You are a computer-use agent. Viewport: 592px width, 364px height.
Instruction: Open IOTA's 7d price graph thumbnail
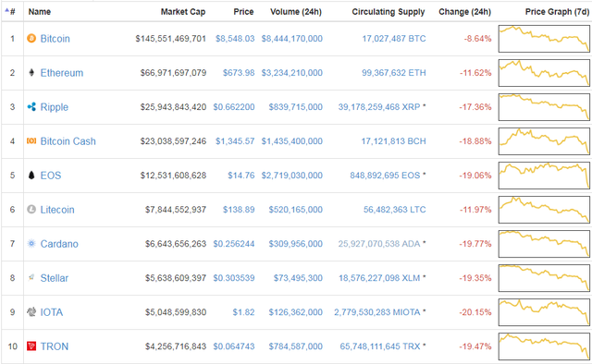click(544, 312)
